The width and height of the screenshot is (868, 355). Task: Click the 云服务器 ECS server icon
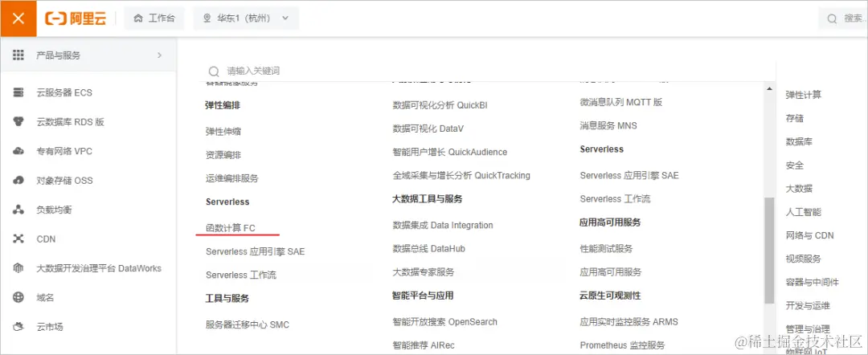pyautogui.click(x=18, y=92)
